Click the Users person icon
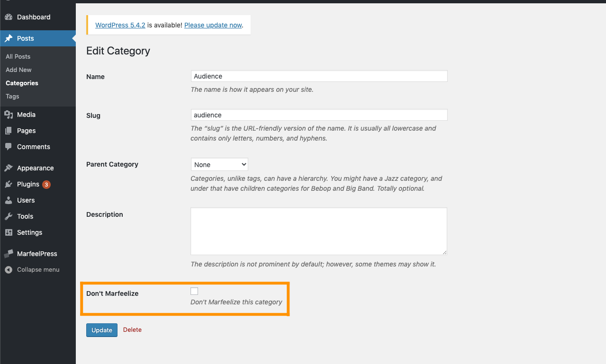The image size is (606, 364). tap(9, 200)
